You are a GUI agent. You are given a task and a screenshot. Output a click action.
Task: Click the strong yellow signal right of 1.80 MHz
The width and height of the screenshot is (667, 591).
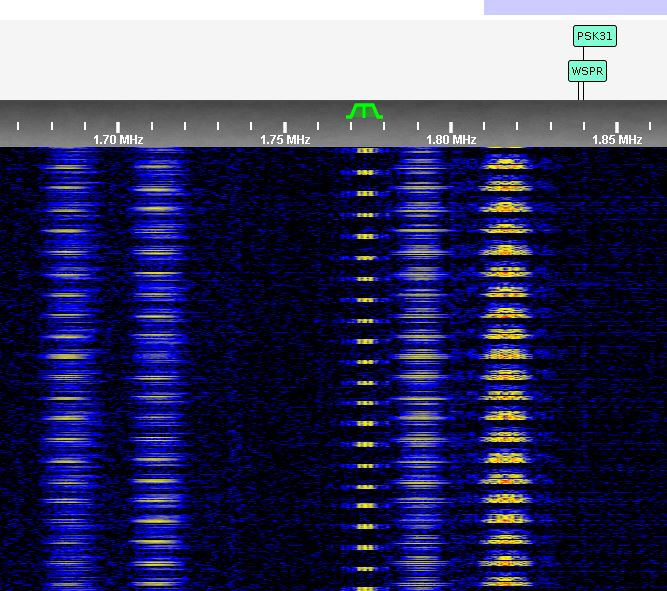pos(505,369)
